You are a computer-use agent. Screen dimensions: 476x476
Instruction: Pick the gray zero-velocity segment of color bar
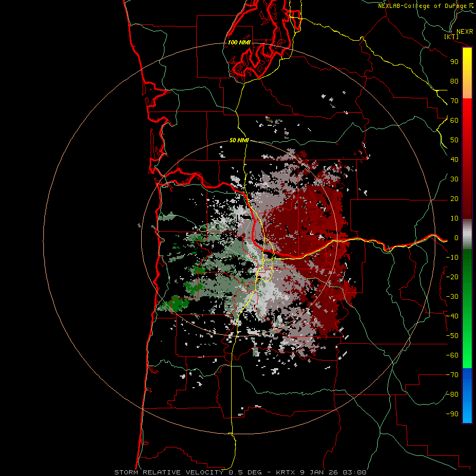point(467,234)
